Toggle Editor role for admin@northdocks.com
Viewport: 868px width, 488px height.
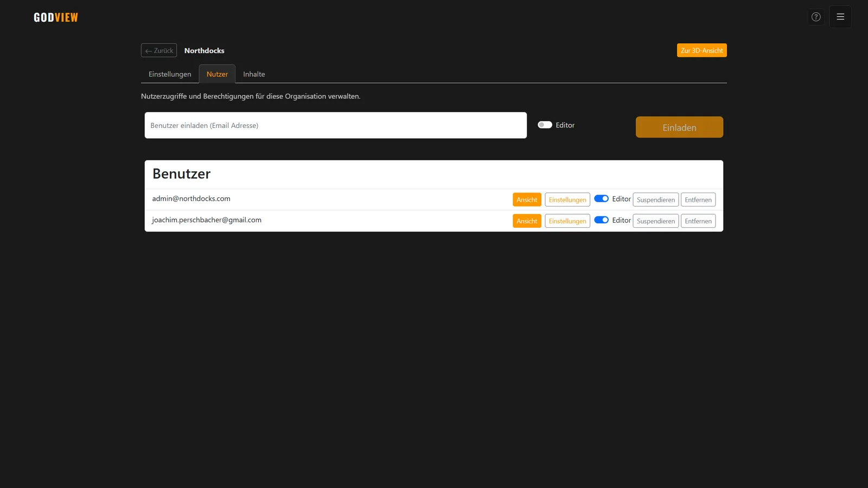pos(601,198)
